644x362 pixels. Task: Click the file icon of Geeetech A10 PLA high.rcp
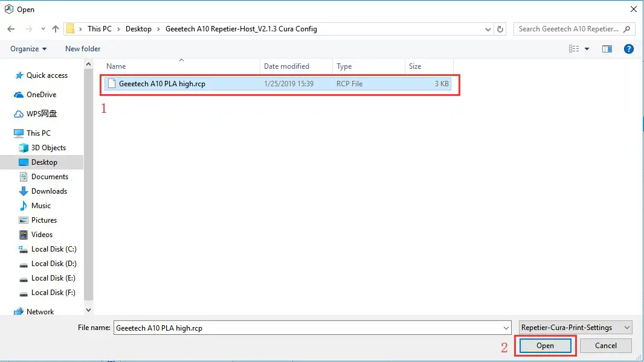coord(112,84)
